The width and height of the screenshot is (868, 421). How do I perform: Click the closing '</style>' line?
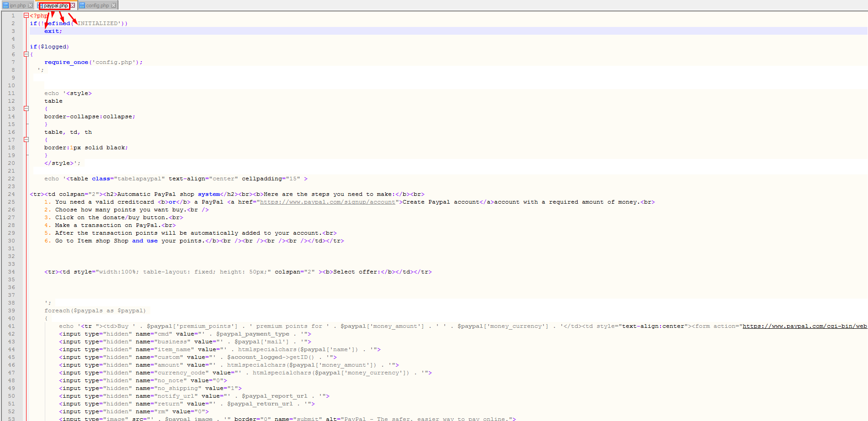(x=62, y=163)
